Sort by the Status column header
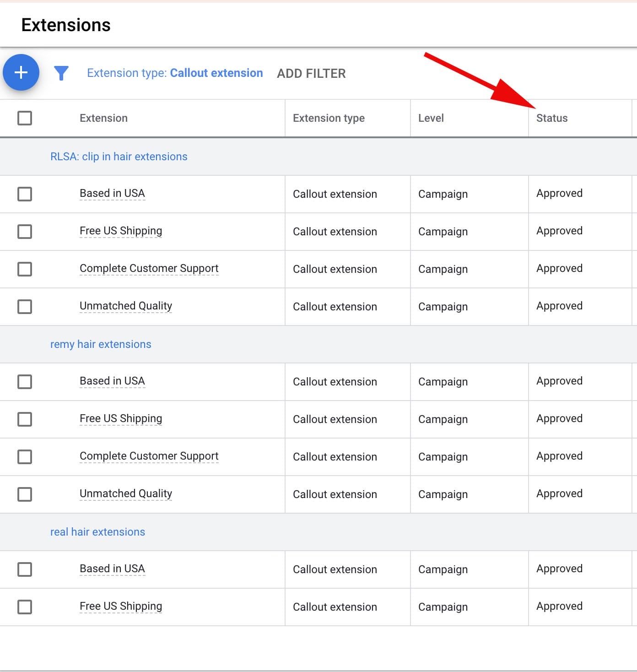Screen dimensions: 637x672 (552, 118)
